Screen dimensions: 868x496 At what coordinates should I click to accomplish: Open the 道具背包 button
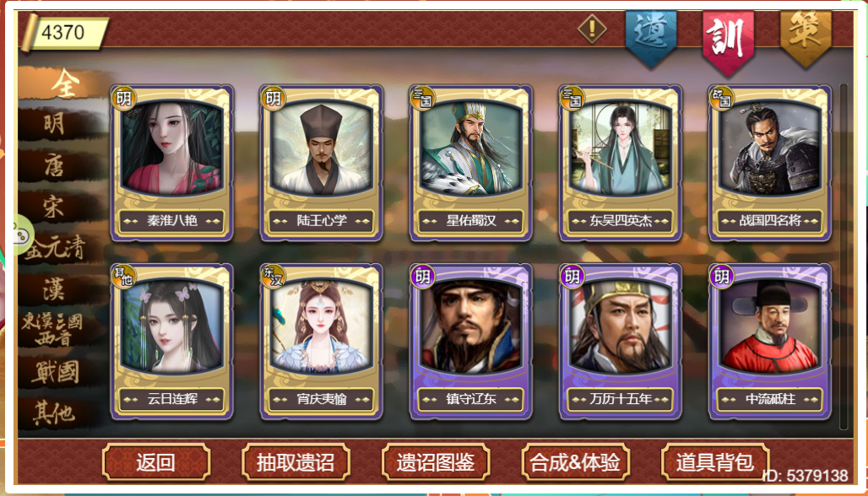(714, 461)
